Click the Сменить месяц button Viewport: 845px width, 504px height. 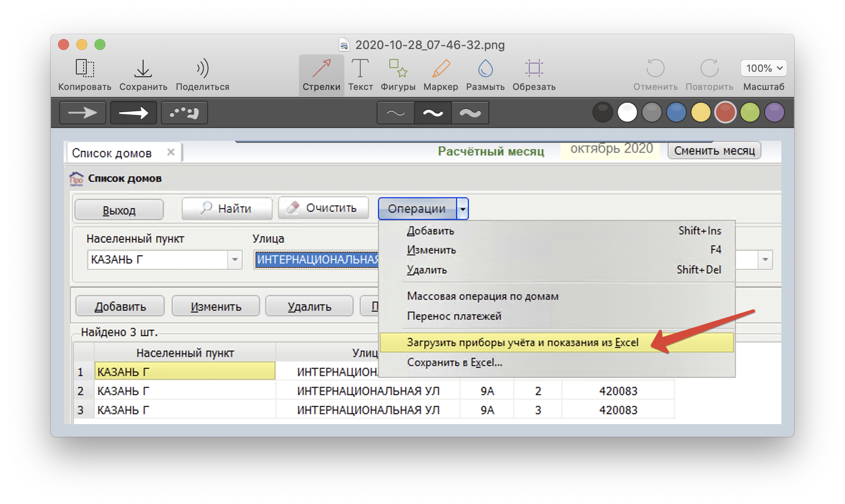pyautogui.click(x=714, y=150)
